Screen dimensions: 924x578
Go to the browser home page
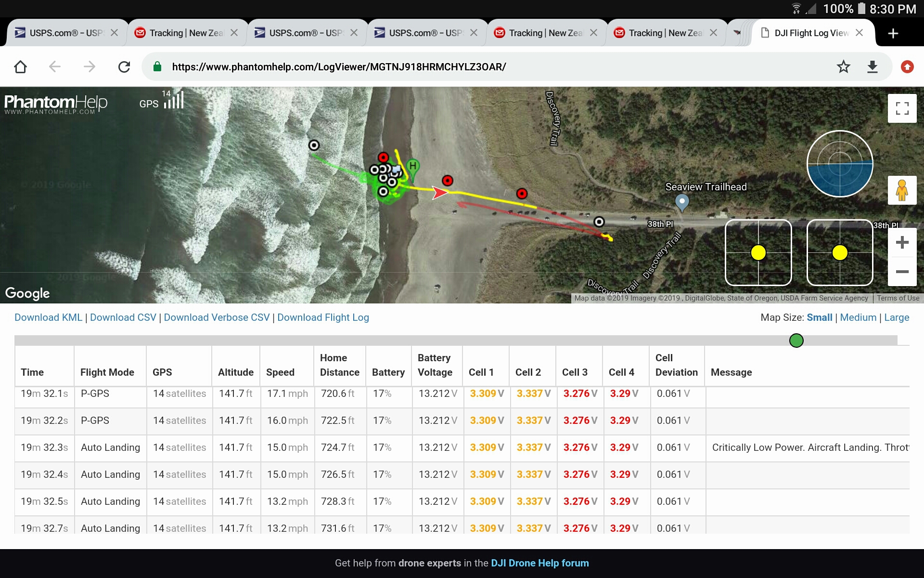(20, 66)
